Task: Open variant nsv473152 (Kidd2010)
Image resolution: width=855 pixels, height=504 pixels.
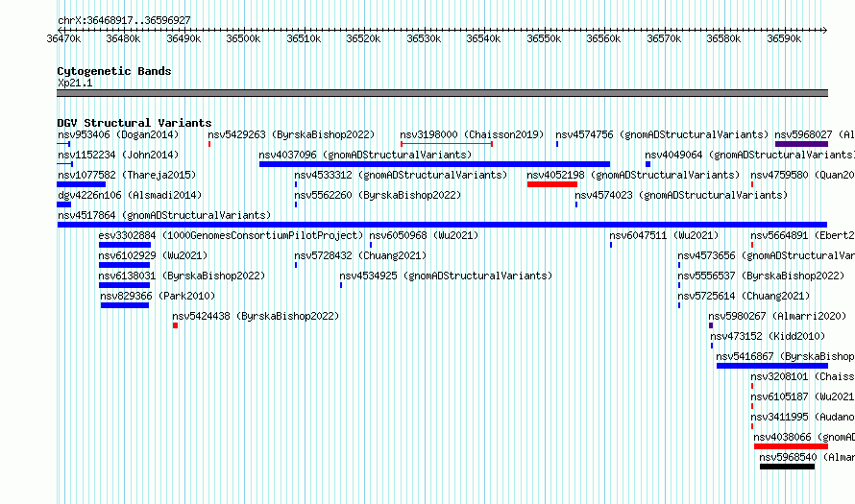Action: 768,336
